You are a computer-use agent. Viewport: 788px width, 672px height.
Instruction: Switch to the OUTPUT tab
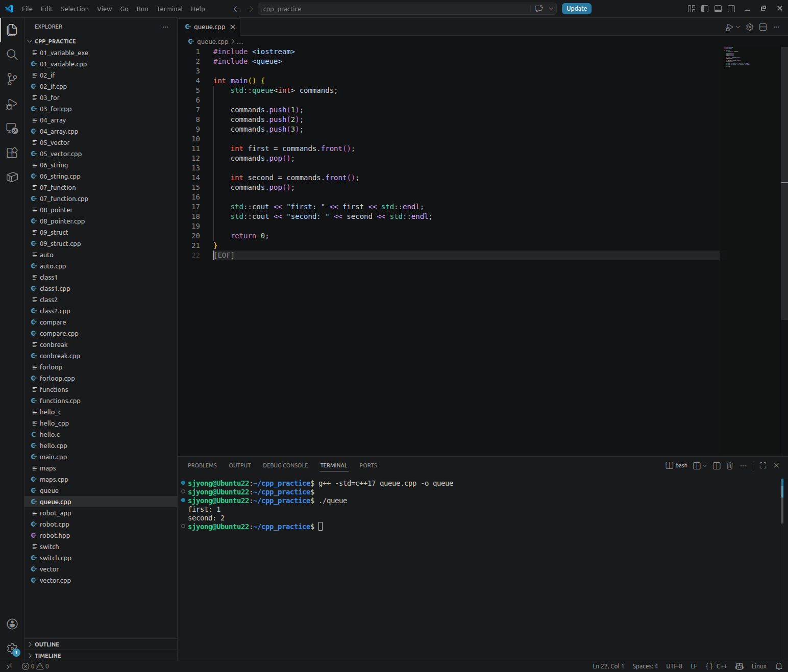pos(240,465)
